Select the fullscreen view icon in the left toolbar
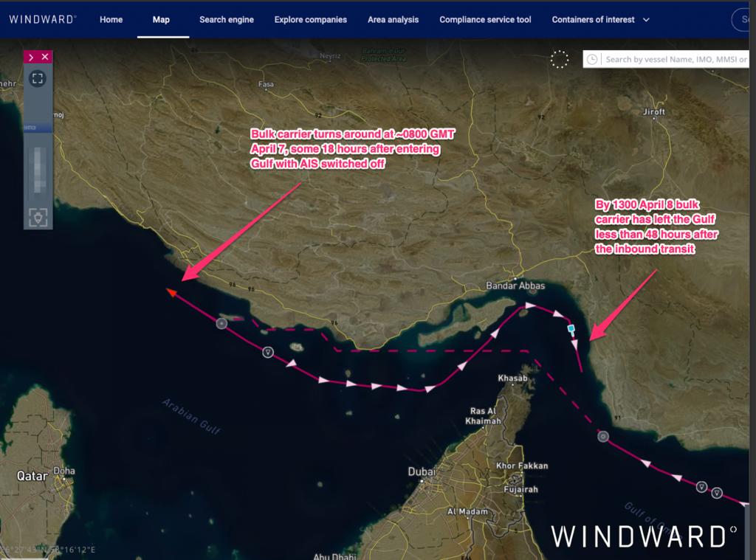 [37, 78]
